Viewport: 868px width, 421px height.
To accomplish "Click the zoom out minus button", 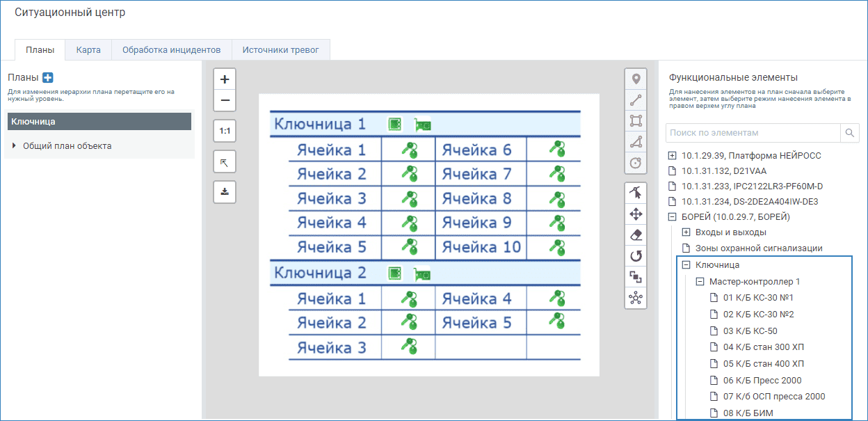I will [225, 101].
